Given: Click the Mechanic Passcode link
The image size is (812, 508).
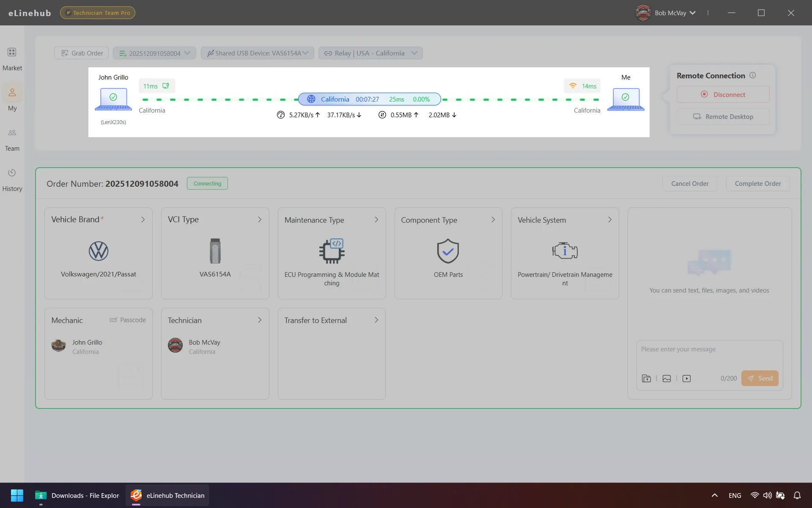Looking at the screenshot, I should click(x=128, y=320).
